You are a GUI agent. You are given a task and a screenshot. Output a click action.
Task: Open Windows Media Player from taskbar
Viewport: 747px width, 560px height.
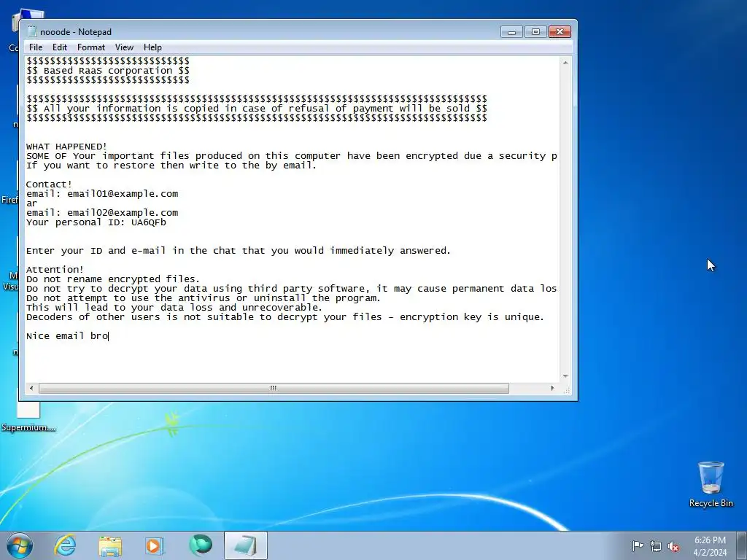pyautogui.click(x=155, y=545)
